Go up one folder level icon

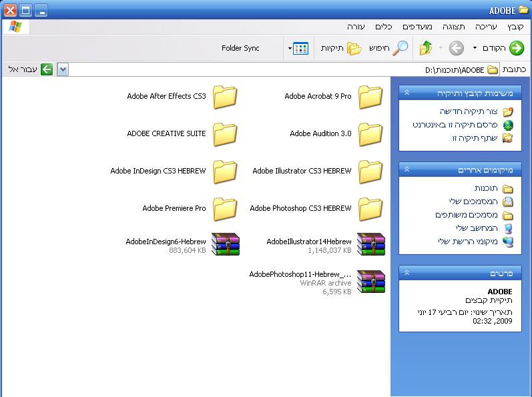click(x=426, y=48)
